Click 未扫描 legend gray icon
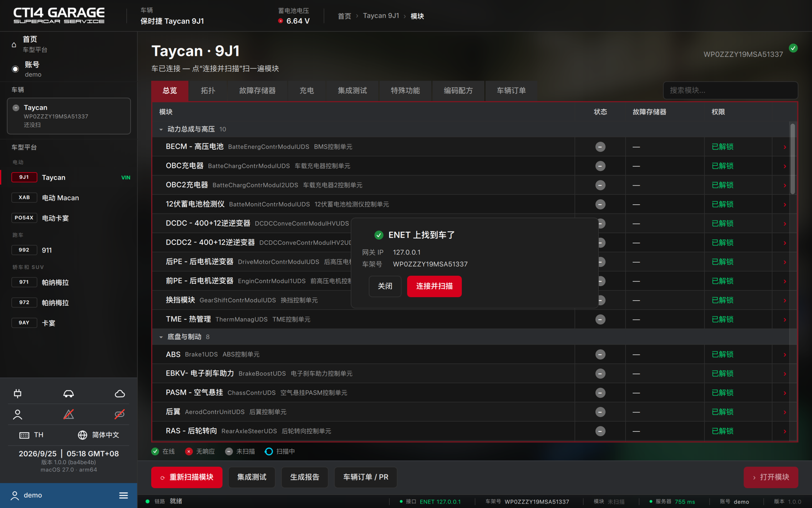The height and width of the screenshot is (508, 812). click(229, 451)
